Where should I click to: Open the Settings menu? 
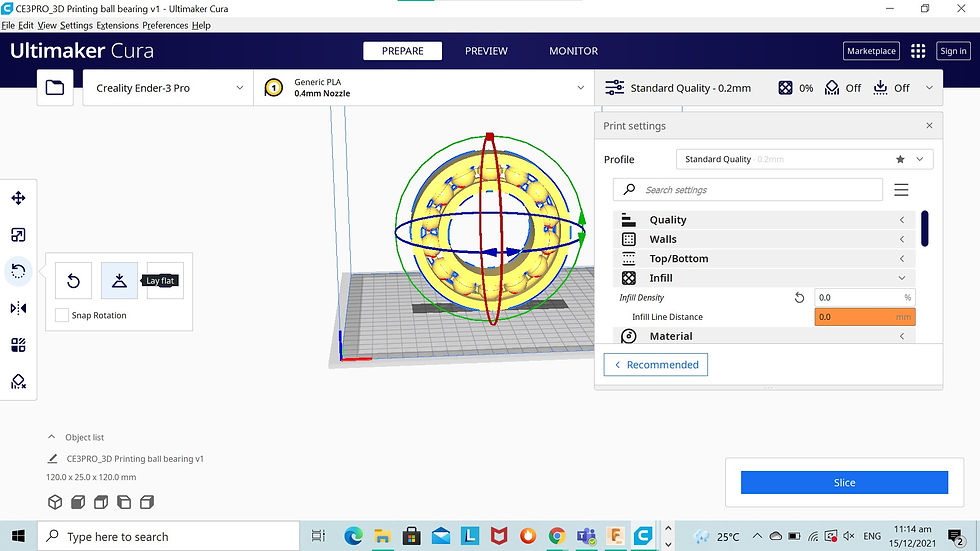pyautogui.click(x=76, y=26)
